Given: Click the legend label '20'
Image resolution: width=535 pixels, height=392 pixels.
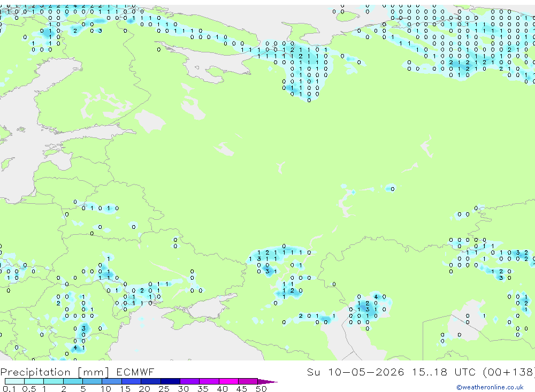Looking at the screenshot, I should (x=144, y=389).
